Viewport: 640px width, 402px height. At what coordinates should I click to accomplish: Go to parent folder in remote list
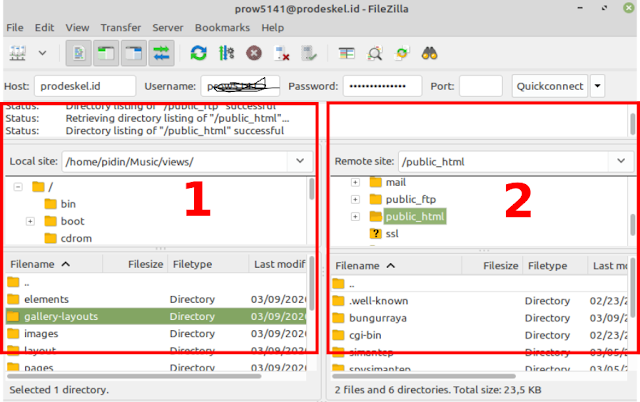(x=479, y=283)
